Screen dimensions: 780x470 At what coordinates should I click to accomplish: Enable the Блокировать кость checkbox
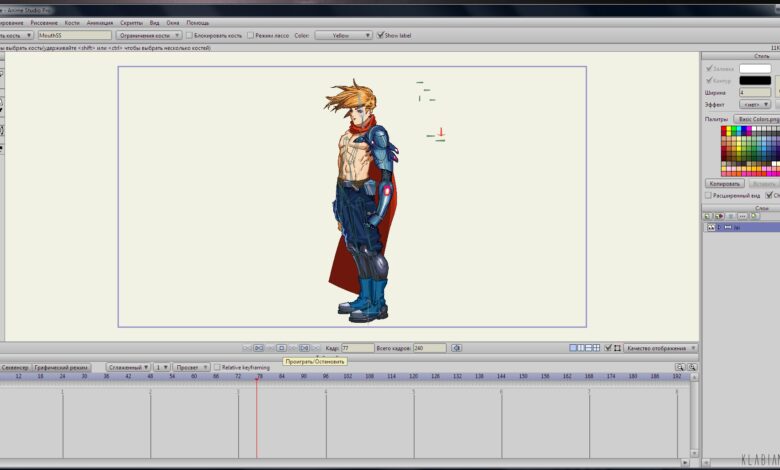[191, 35]
